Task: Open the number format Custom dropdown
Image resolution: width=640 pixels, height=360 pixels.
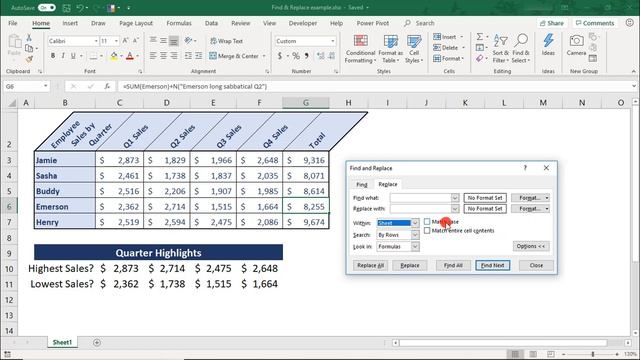Action: pos(333,41)
